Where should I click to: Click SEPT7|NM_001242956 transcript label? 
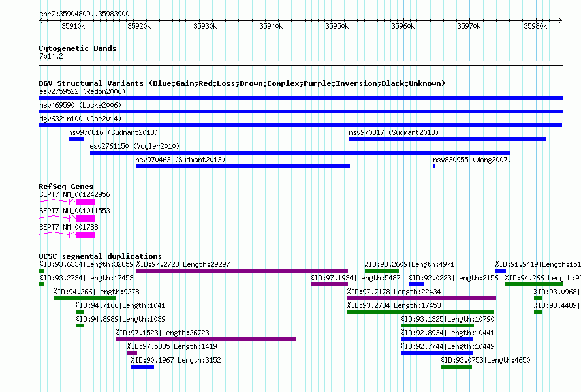click(x=74, y=195)
